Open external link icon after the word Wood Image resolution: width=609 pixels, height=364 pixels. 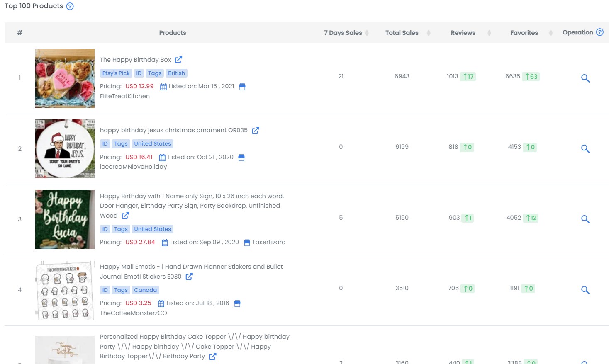[125, 216]
